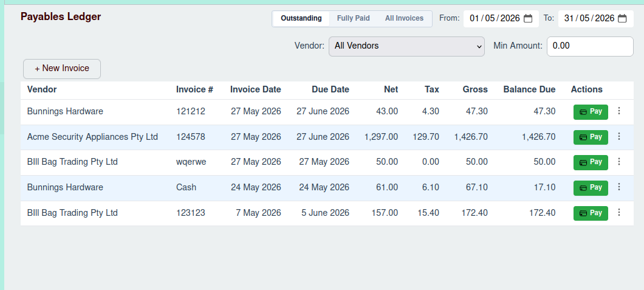Click invoice number 121212
644x290 pixels.
click(x=191, y=111)
